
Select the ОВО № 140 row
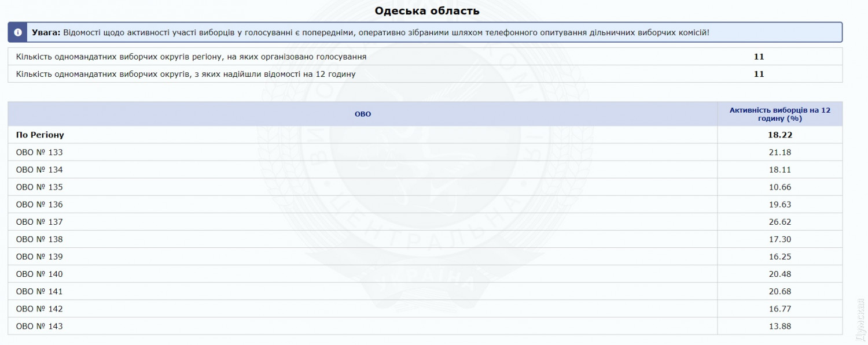[39, 274]
